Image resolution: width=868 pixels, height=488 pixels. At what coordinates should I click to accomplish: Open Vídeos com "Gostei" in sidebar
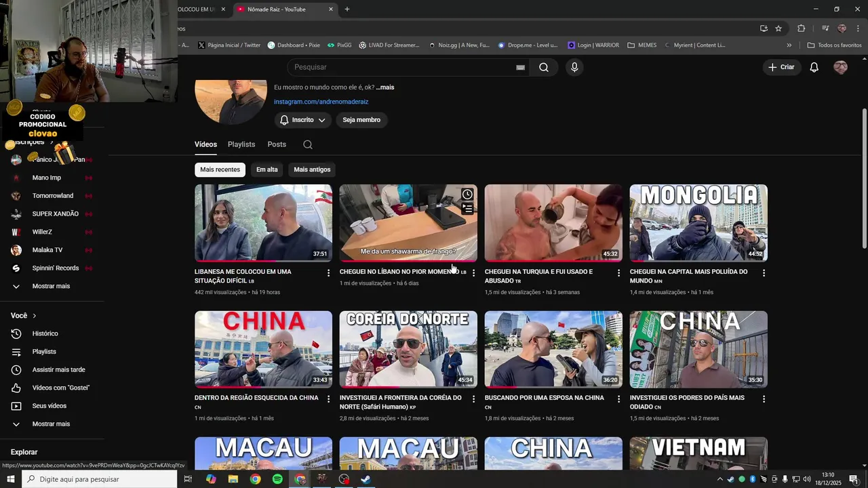coord(61,388)
